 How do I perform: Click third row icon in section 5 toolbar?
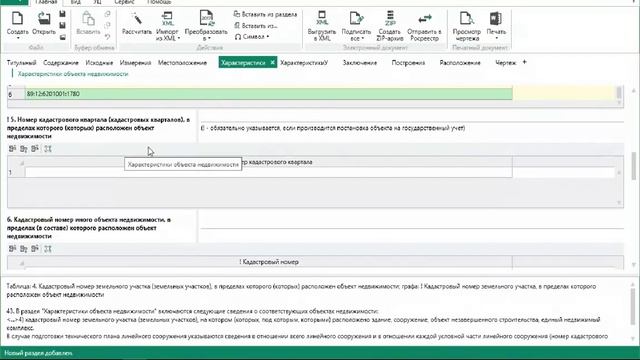[x=35, y=149]
